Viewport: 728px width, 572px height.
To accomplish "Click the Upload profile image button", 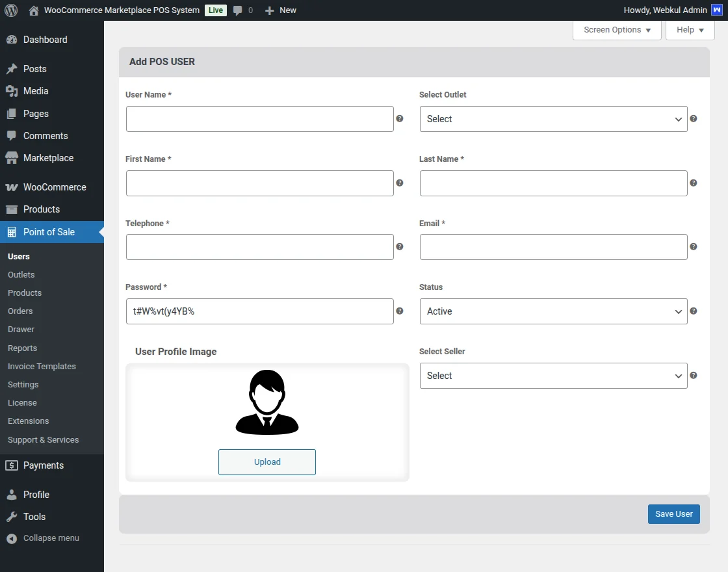I will [267, 462].
